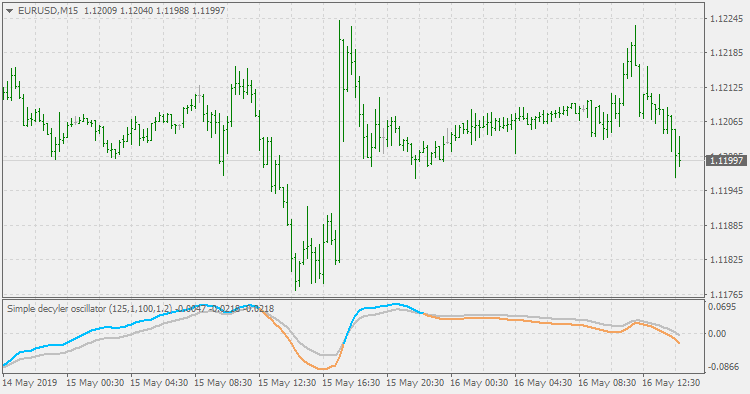Click the 0.00 oscillator scale value
Viewport: 750px width, 394px height.
(717, 333)
